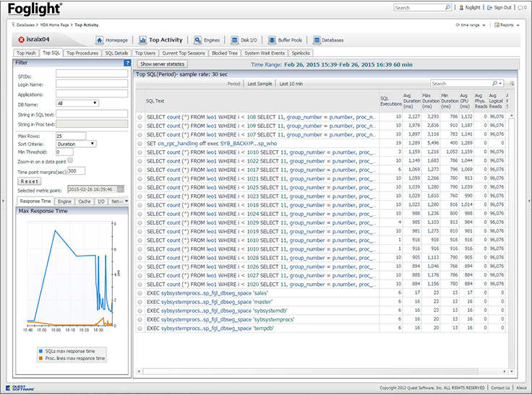Click the Quest Software logo
Screen dimensions: 532x395
click(x=20, y=388)
